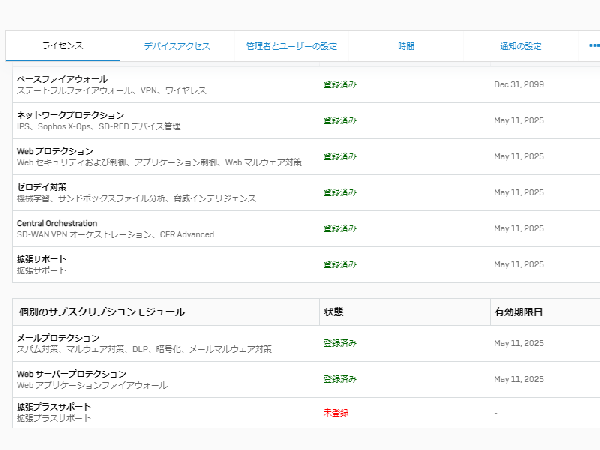The width and height of the screenshot is (600, 450).
Task: Click May 11, 2025 date of Web サーバープロテクション
Action: pos(519,379)
